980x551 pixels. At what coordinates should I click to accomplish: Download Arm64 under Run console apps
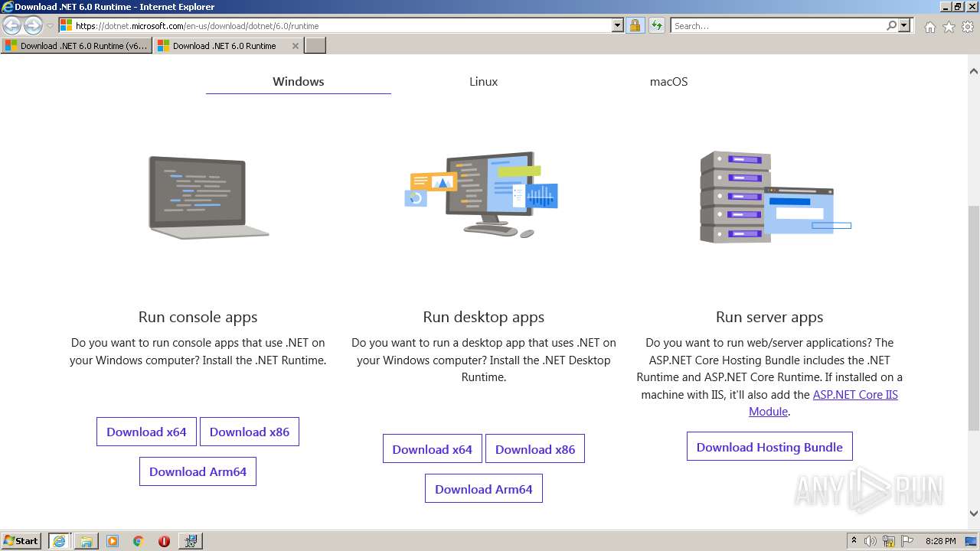[198, 471]
